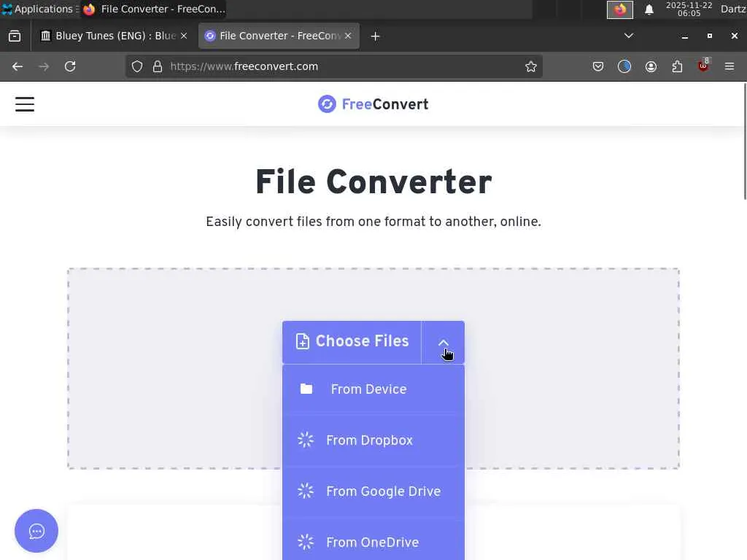The width and height of the screenshot is (747, 560).
Task: Reload the current page
Action: pyautogui.click(x=70, y=66)
